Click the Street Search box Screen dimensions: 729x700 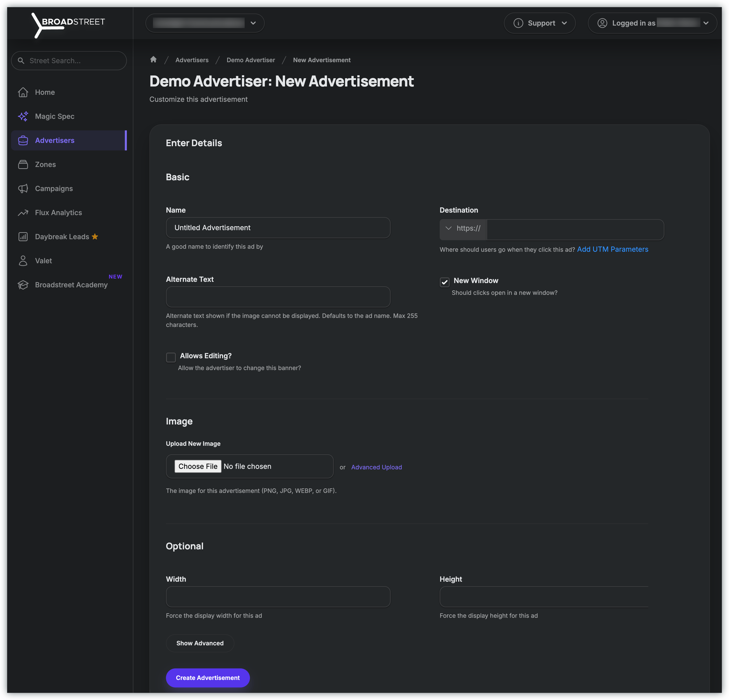(x=69, y=61)
